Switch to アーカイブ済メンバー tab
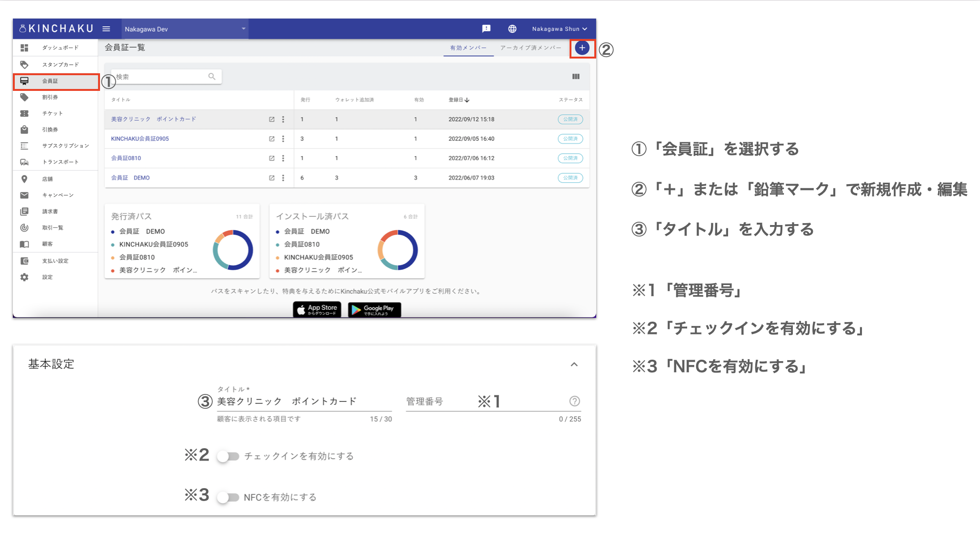The width and height of the screenshot is (980, 551). (530, 48)
